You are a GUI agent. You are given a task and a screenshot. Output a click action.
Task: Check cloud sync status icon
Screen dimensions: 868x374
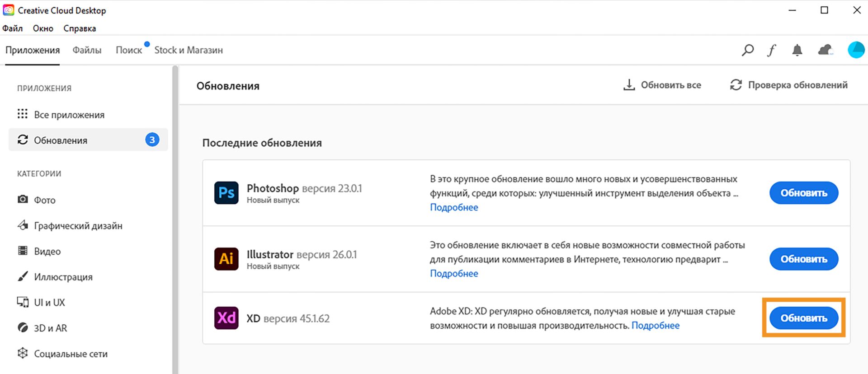[825, 50]
